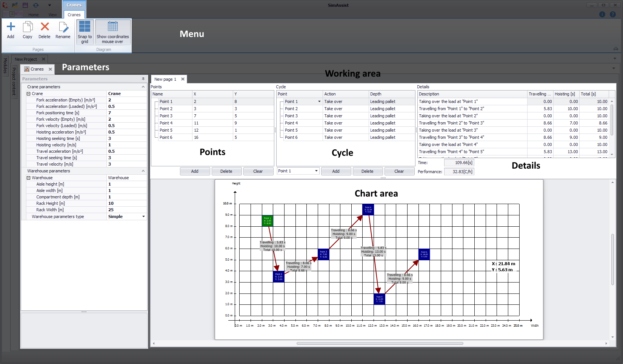Switch to the Home ribbon tab
This screenshot has height=364, width=623.
(34, 15)
